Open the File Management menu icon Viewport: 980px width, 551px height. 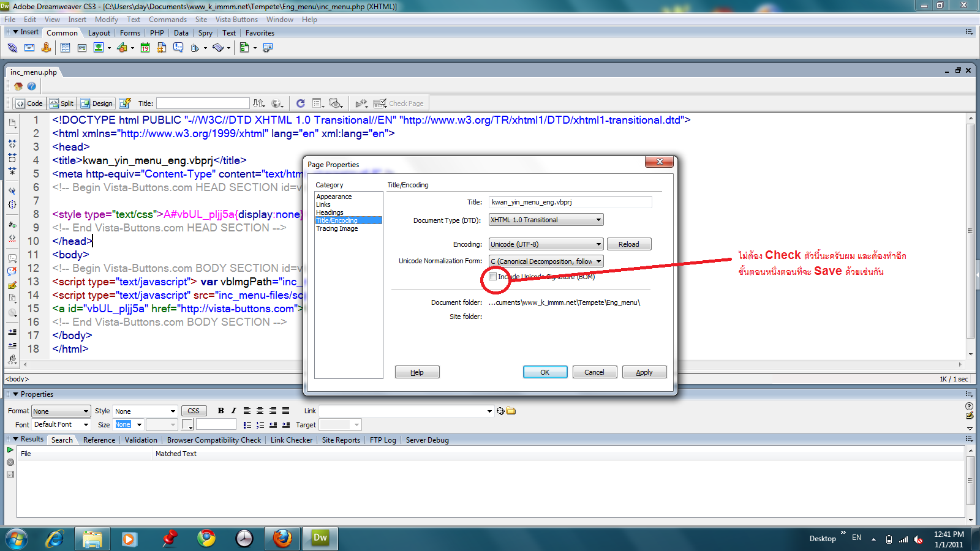(260, 103)
